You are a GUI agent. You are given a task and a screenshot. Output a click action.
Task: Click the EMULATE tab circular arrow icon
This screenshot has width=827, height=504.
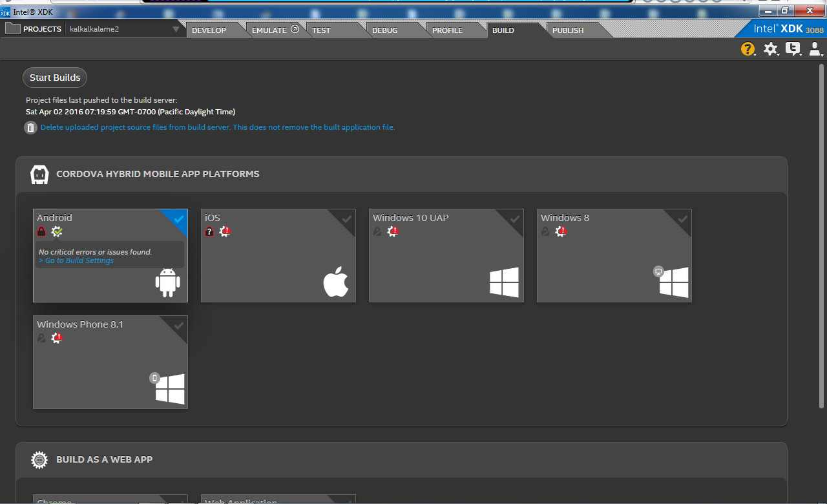pos(295,29)
